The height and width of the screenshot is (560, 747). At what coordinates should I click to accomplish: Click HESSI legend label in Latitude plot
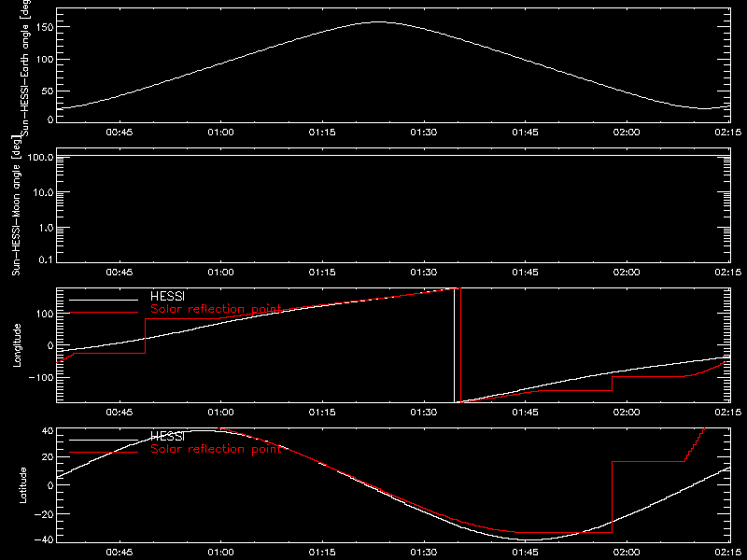click(x=167, y=436)
